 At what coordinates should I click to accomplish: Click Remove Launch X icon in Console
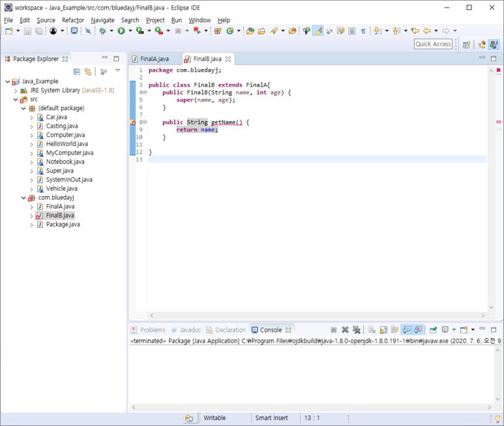coord(345,330)
